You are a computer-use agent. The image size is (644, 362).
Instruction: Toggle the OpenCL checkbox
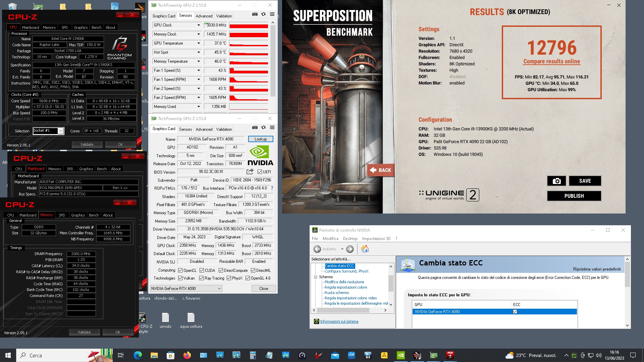180,270
